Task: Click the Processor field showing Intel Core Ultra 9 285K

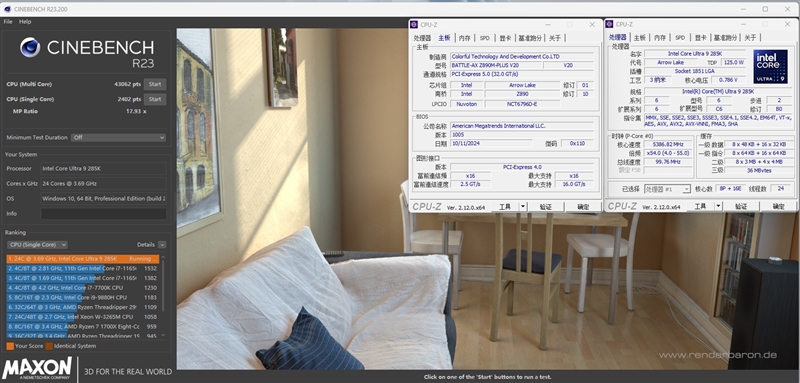Action: pos(104,168)
